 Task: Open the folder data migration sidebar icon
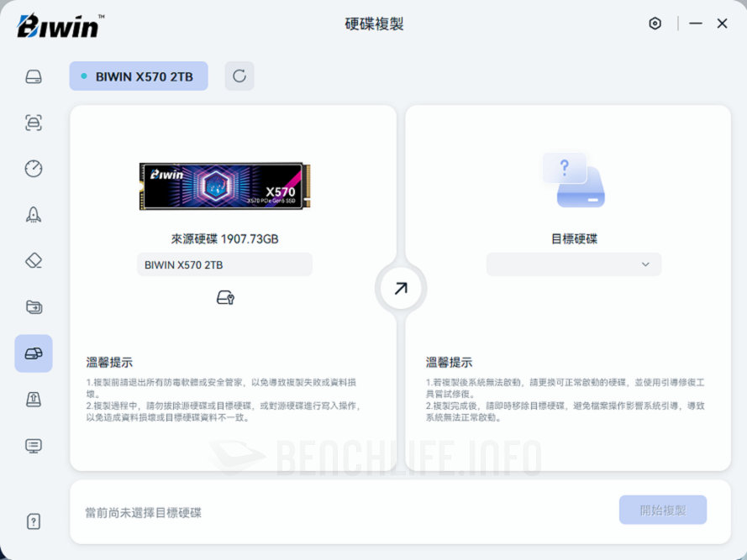(34, 306)
